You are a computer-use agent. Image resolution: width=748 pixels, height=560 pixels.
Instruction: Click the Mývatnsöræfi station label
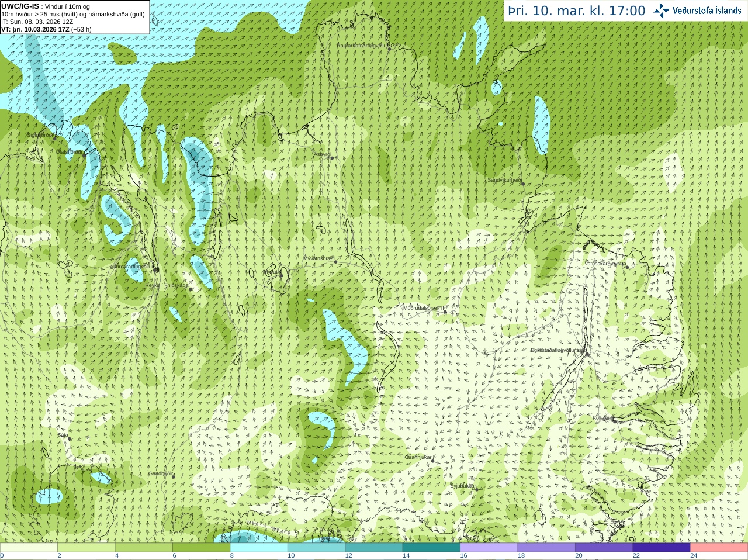tap(318, 258)
